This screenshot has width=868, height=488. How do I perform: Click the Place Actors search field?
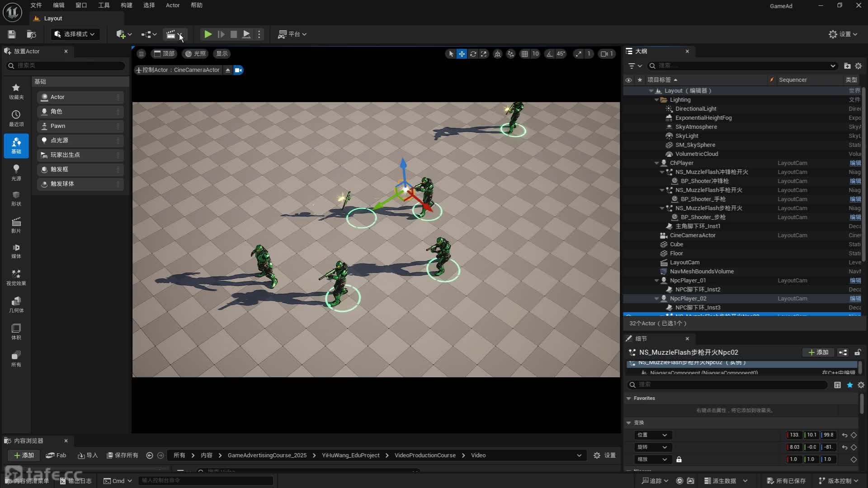click(x=68, y=66)
